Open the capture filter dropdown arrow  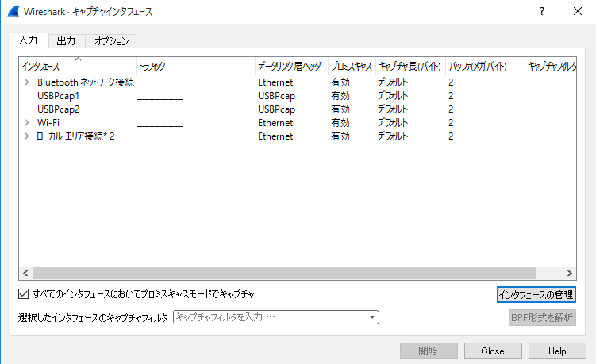click(372, 317)
